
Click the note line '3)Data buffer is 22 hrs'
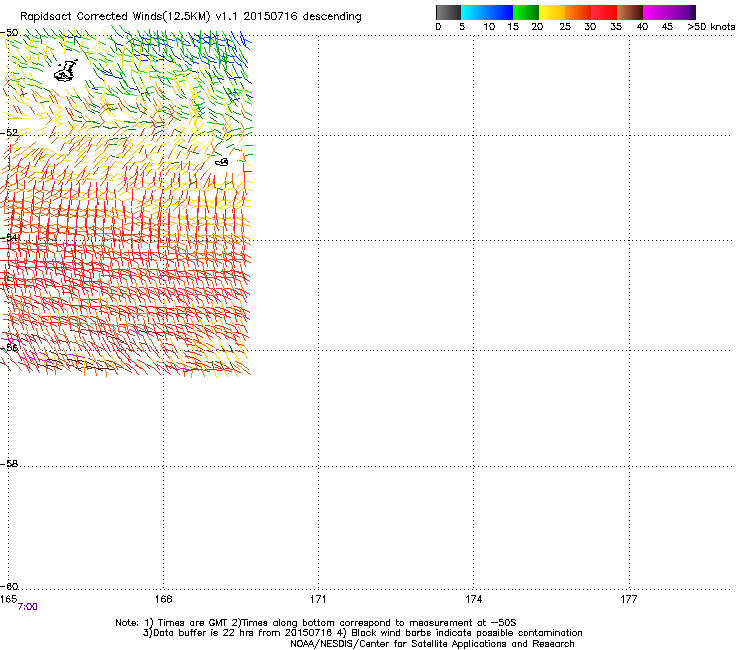[x=362, y=633]
